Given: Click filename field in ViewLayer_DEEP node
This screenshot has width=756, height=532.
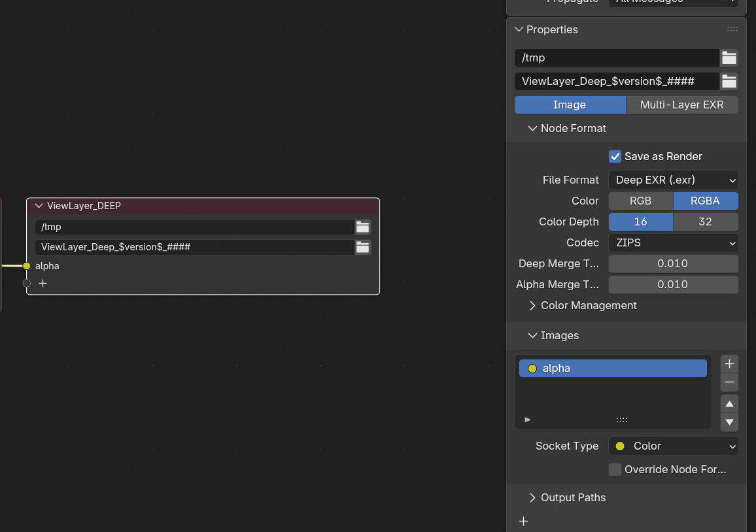Looking at the screenshot, I should pyautogui.click(x=195, y=247).
